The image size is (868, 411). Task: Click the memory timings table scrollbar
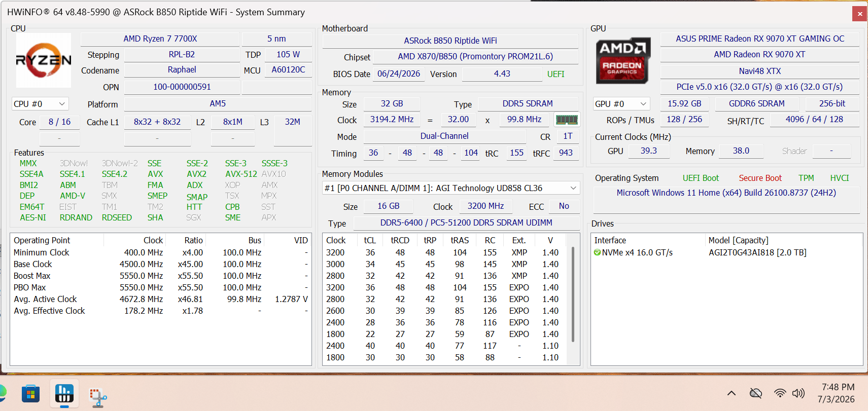point(574,294)
